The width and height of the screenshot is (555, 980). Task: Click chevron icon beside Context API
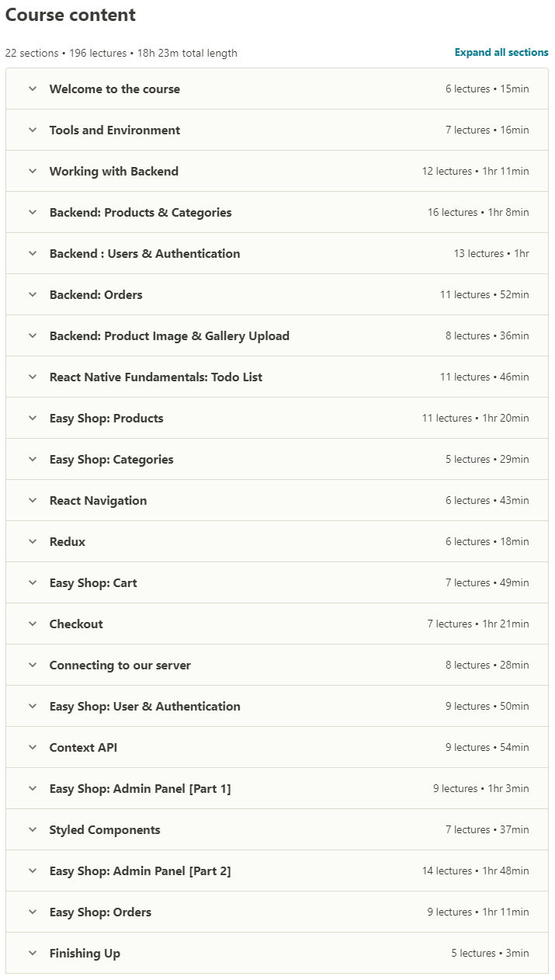(33, 747)
